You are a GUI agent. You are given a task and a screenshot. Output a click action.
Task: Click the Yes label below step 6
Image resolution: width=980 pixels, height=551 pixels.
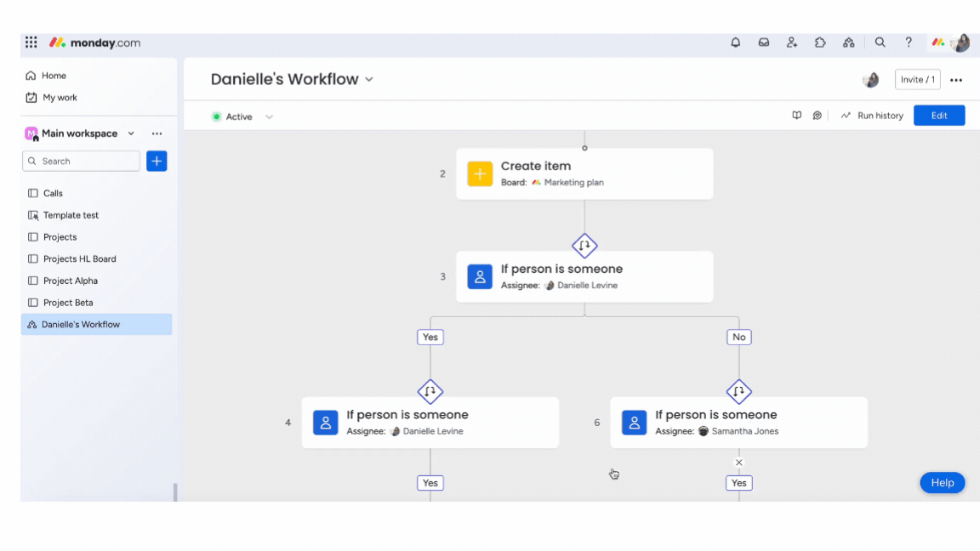coord(738,483)
